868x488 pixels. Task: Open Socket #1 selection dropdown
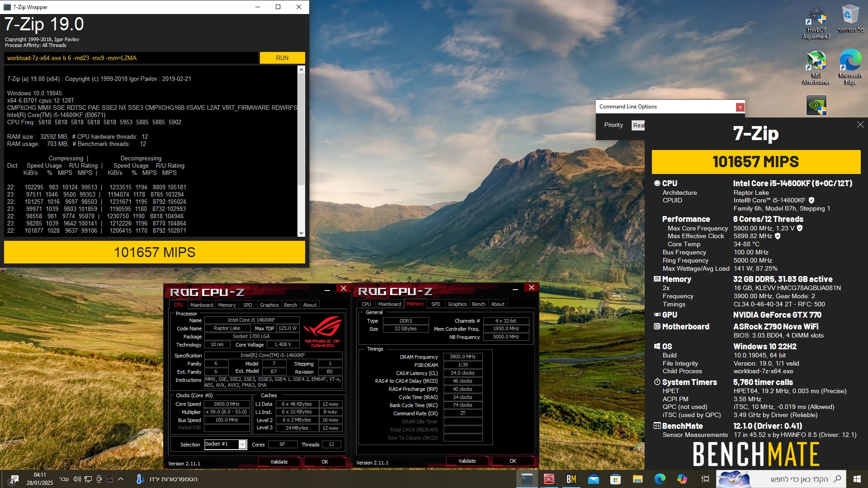coord(225,444)
